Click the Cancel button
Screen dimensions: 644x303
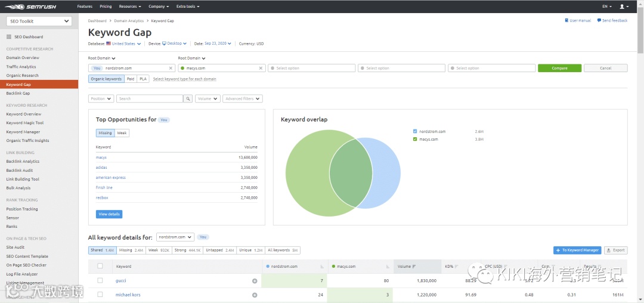(605, 68)
